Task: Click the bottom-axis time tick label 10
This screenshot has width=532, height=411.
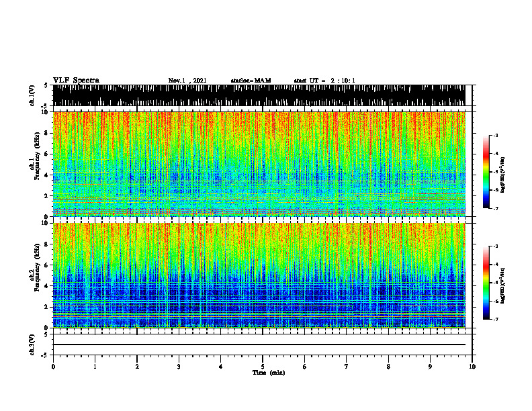Action: (x=472, y=367)
